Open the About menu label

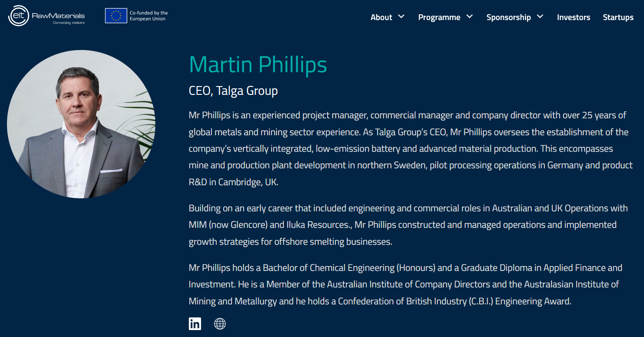pos(381,17)
